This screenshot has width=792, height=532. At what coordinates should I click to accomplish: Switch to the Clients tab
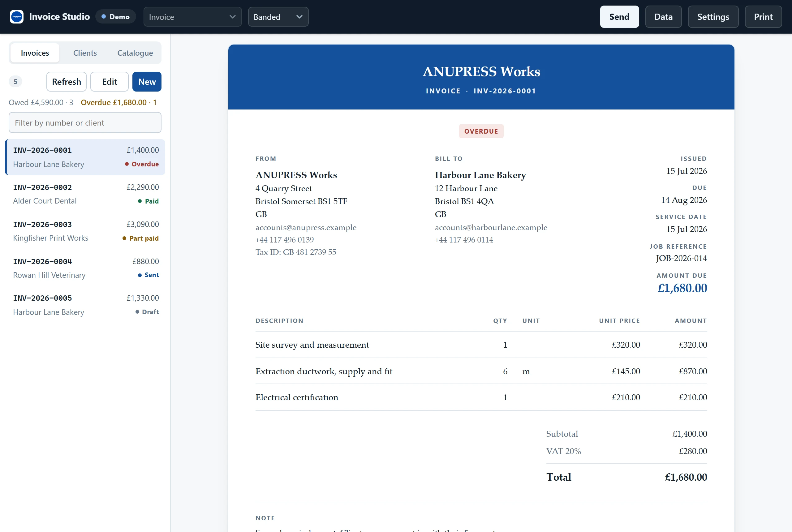pyautogui.click(x=85, y=53)
